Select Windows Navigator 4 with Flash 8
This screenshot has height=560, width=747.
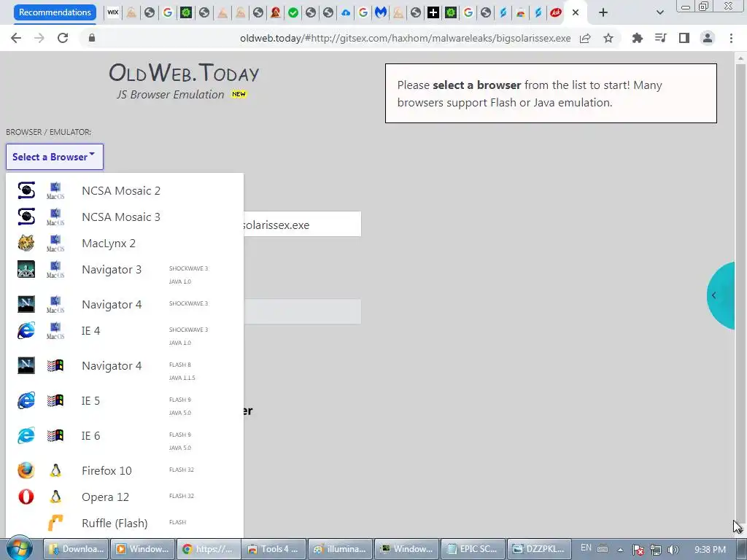tap(124, 370)
